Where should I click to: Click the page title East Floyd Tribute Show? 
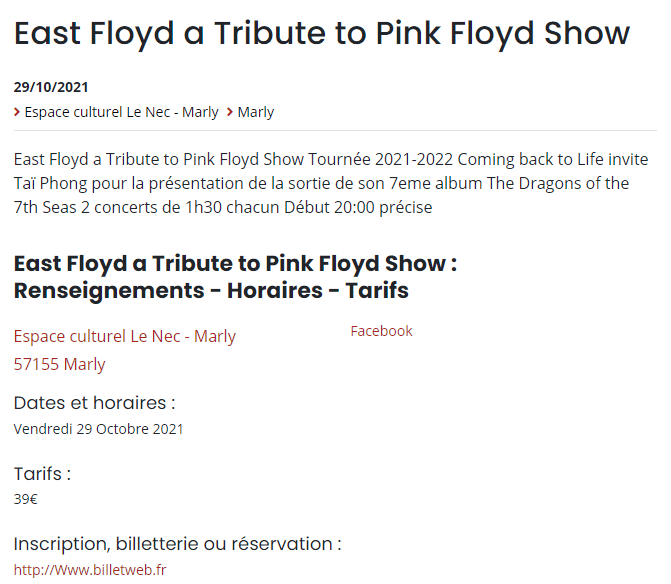[322, 33]
